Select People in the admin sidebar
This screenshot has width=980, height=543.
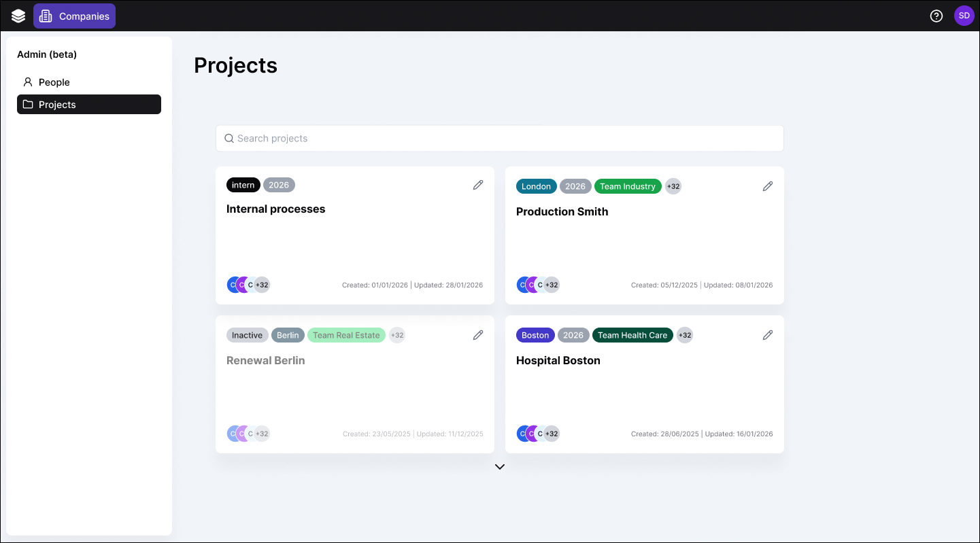point(54,82)
